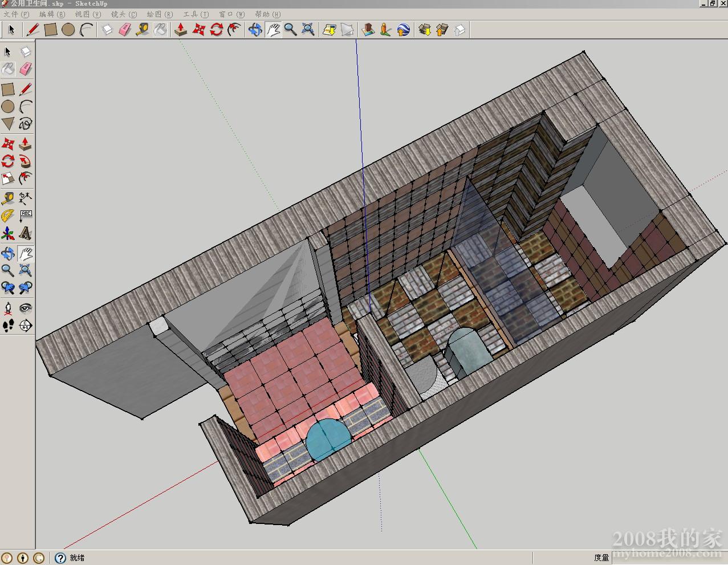Select the 3D Text tool
The height and width of the screenshot is (565, 728).
[25, 233]
